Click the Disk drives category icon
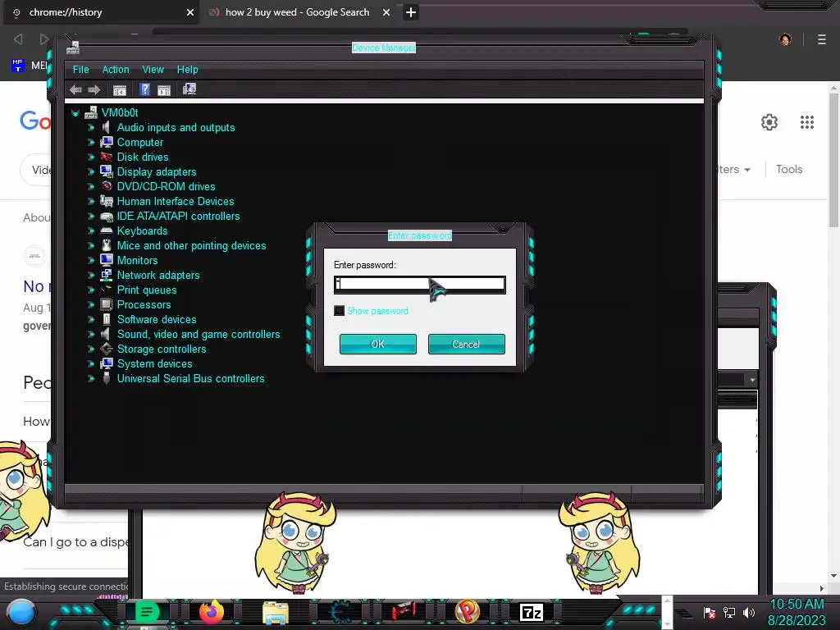840x630 pixels. (106, 157)
